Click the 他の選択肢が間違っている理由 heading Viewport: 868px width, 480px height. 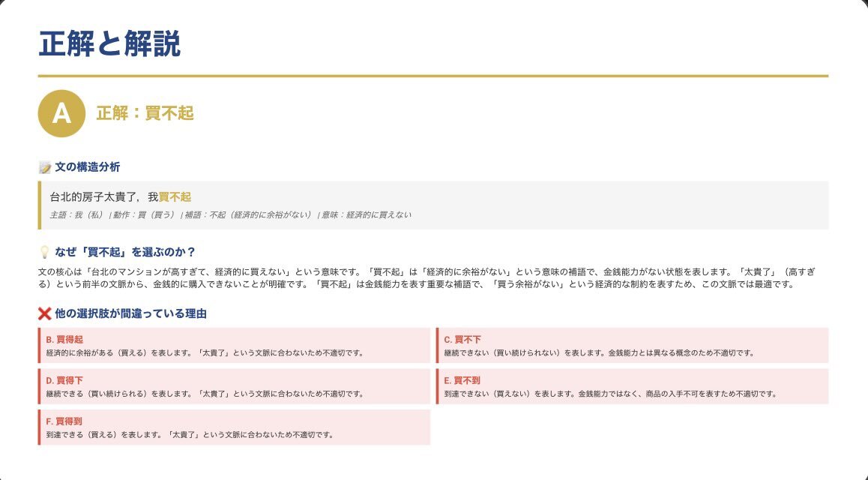point(130,313)
